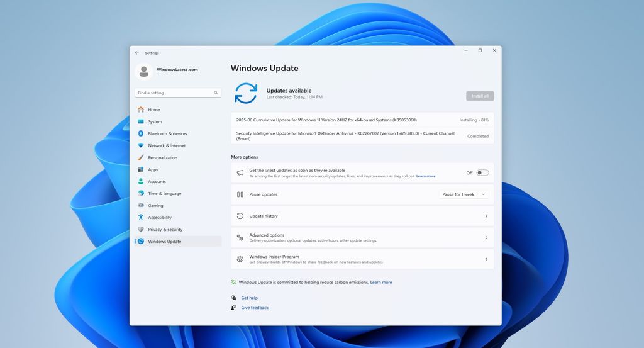This screenshot has height=348, width=644.
Task: Maximize the Settings window
Action: (480, 50)
